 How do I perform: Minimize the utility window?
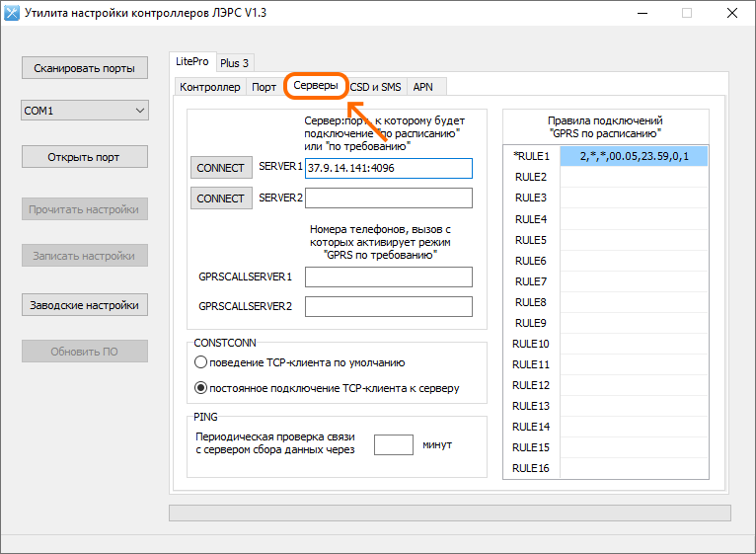pos(643,13)
